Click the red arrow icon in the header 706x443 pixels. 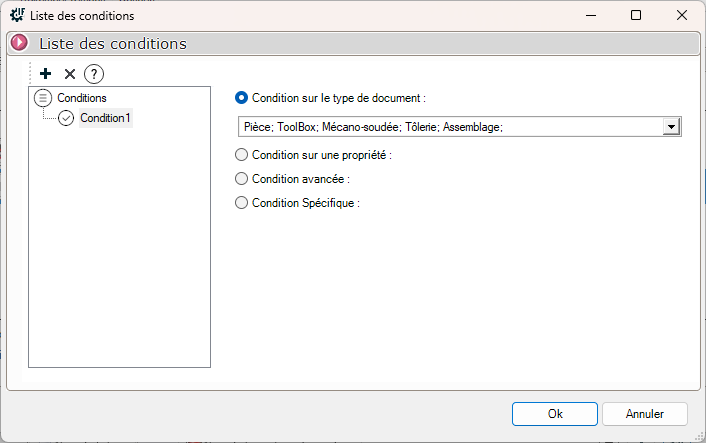20,44
